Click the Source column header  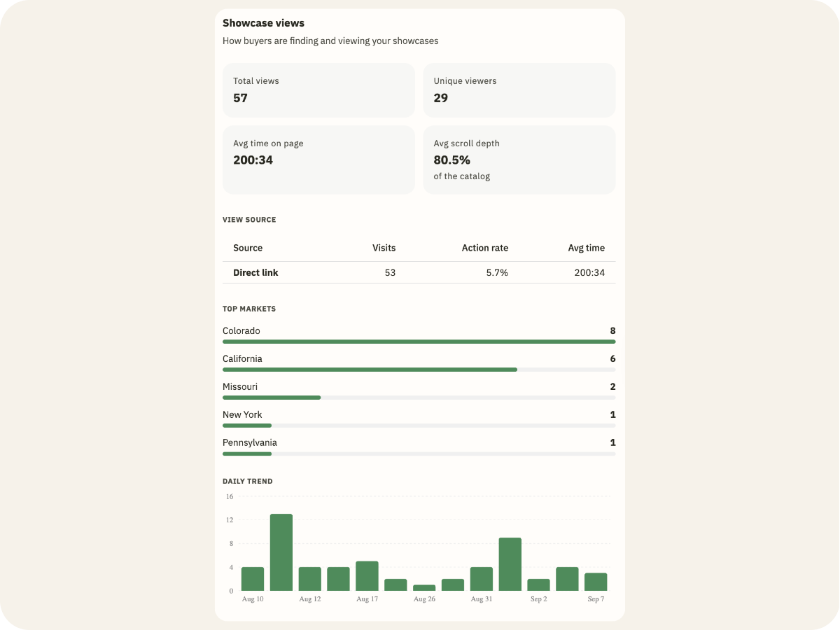[248, 248]
